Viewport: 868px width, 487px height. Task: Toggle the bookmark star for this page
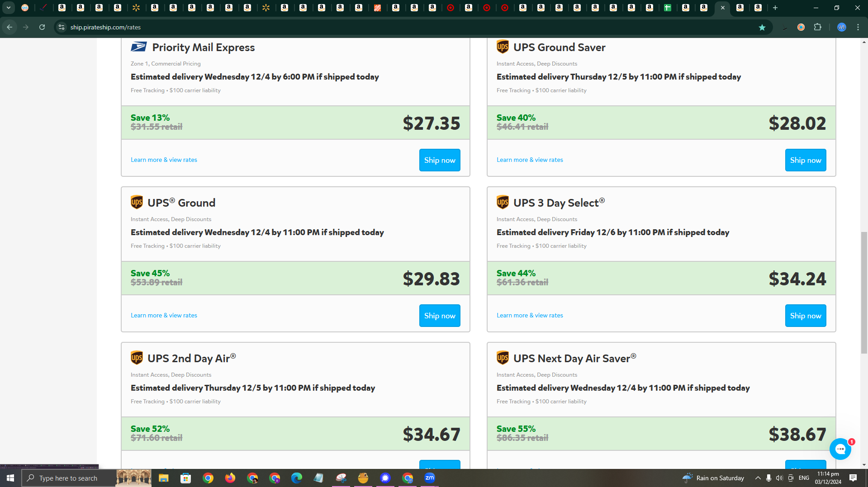pos(762,27)
